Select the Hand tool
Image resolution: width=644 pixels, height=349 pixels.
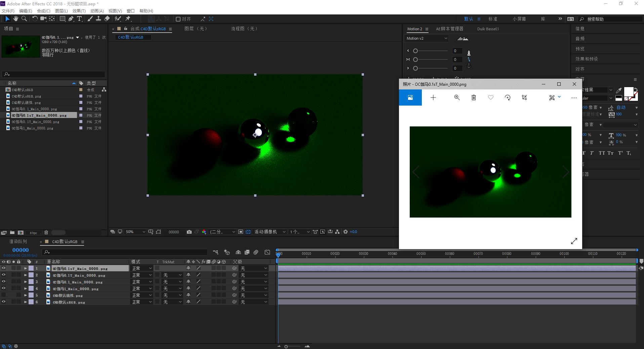(15, 19)
